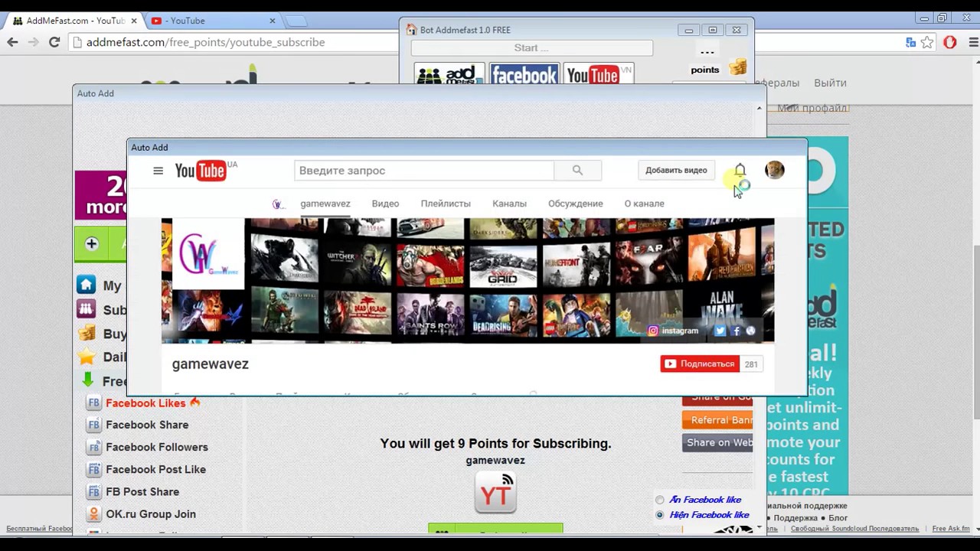Open the Плейлисты channel tab
This screenshot has width=980, height=551.
pyautogui.click(x=445, y=204)
